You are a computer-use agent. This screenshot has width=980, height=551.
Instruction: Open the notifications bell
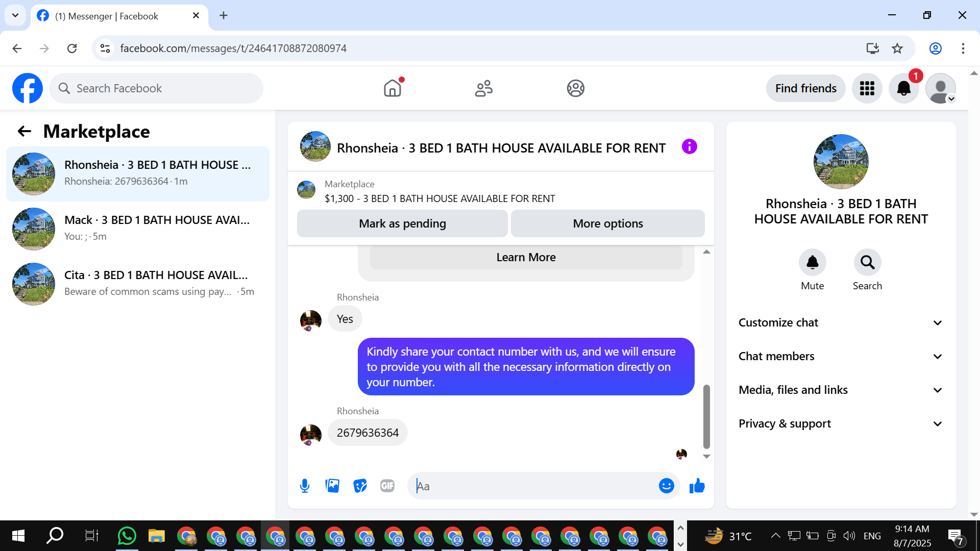coord(903,88)
